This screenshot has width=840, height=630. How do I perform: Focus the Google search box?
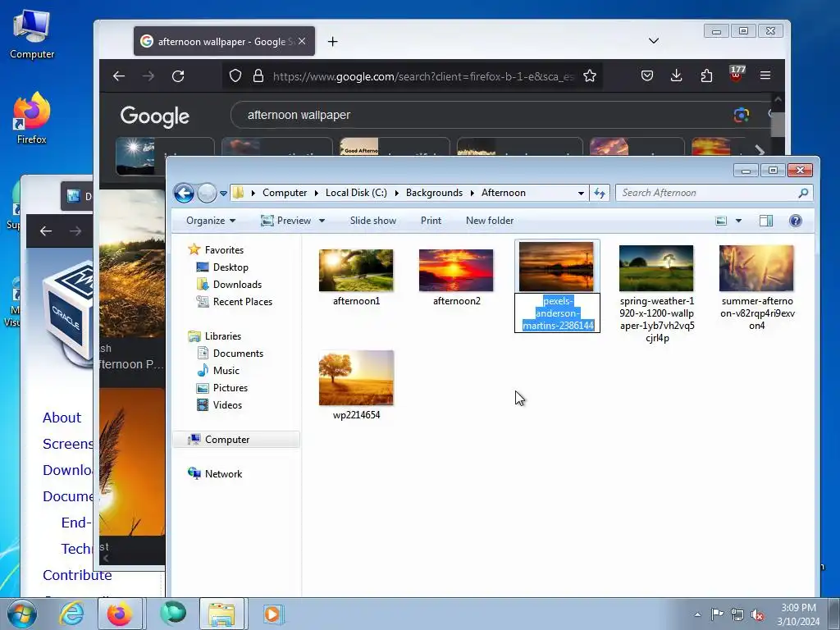pyautogui.click(x=482, y=115)
